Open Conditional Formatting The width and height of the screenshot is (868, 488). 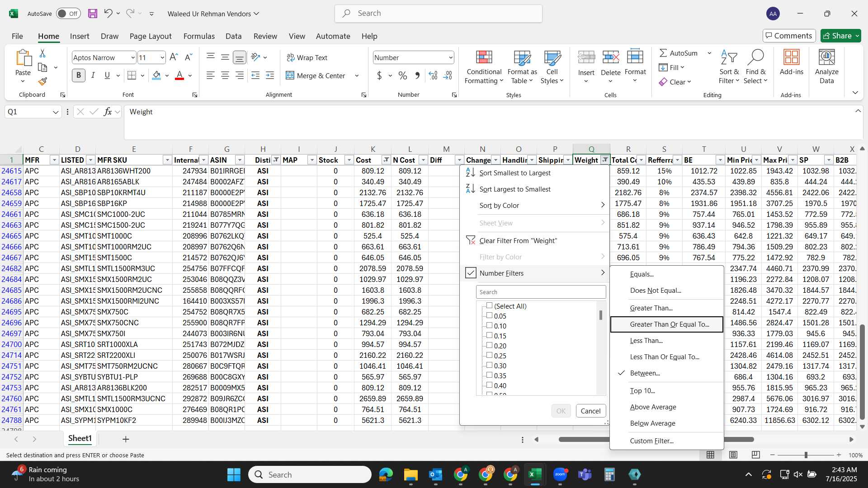click(484, 67)
